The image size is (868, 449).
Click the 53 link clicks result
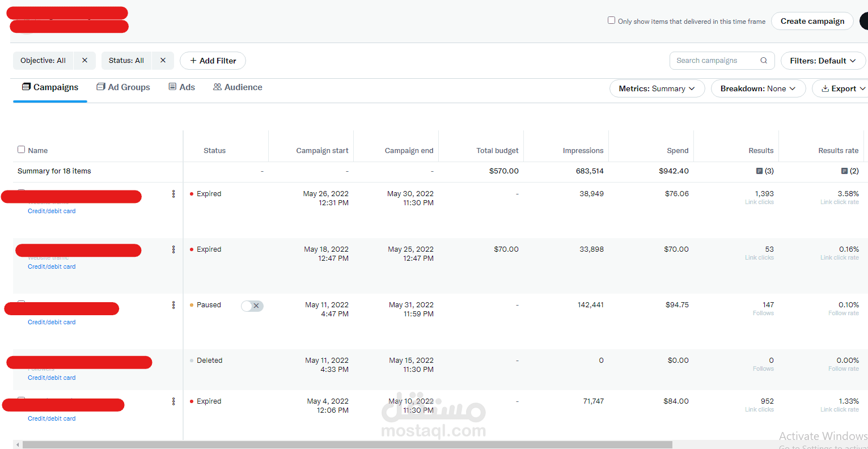[769, 249]
